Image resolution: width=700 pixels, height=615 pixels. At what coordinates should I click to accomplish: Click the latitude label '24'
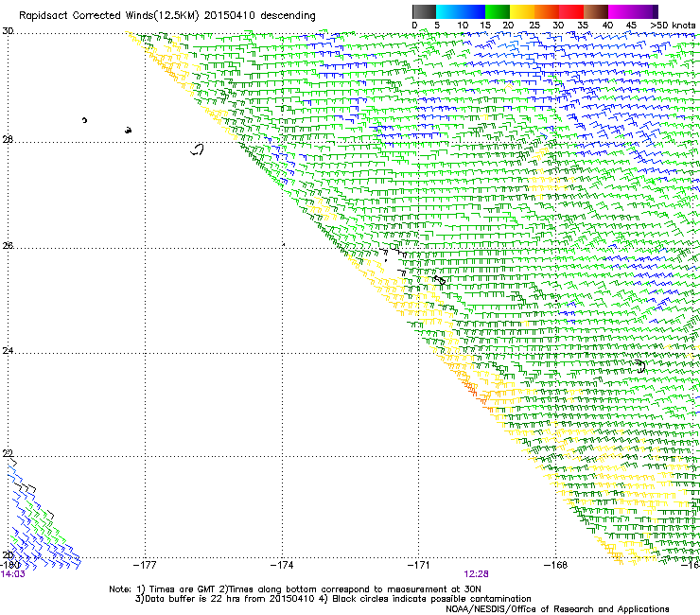coord(8,351)
